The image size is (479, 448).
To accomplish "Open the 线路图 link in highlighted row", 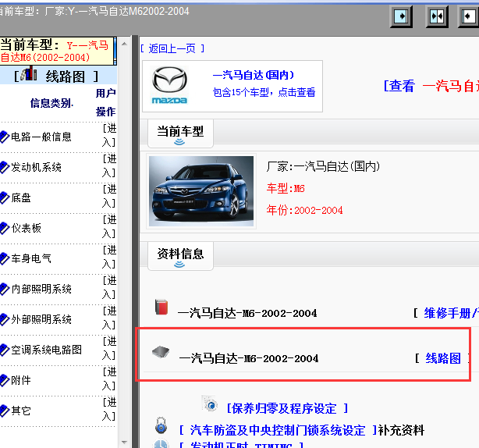I will coord(443,358).
